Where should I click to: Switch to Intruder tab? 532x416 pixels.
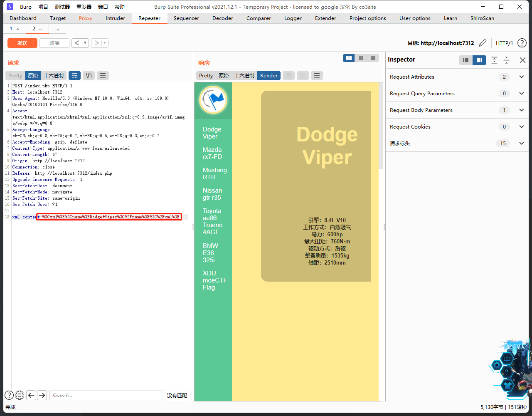coord(116,18)
